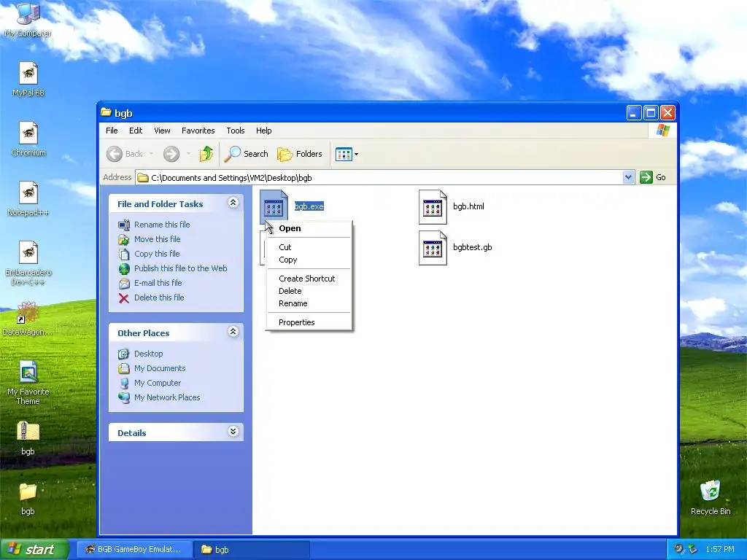Screen dimensions: 747x560
Task: Open the Help menu
Action: coord(263,131)
